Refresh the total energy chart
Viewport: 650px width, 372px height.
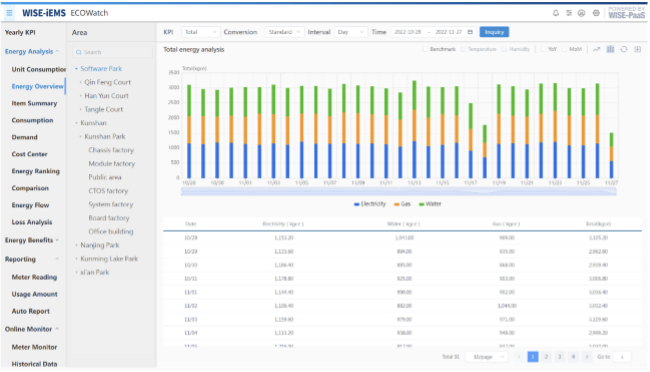coord(624,49)
